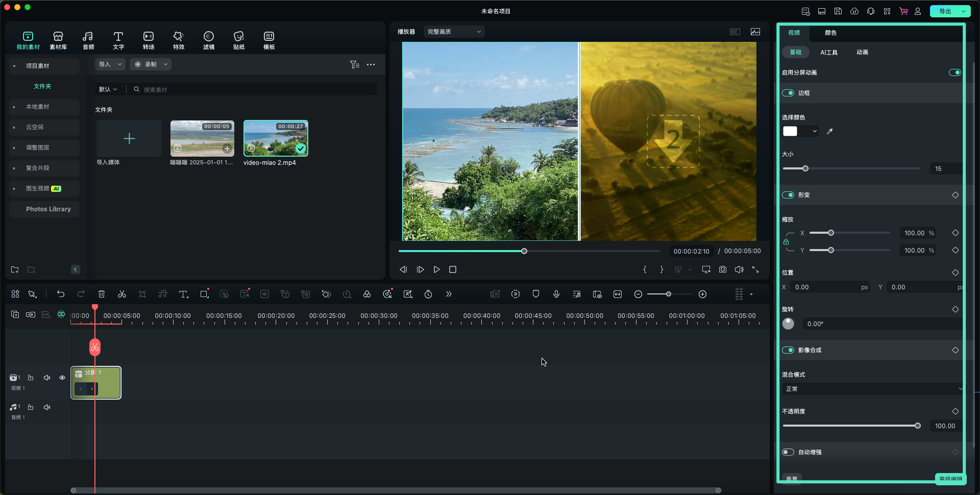Expand the 本地素材 tree item
980x495 pixels.
click(14, 107)
